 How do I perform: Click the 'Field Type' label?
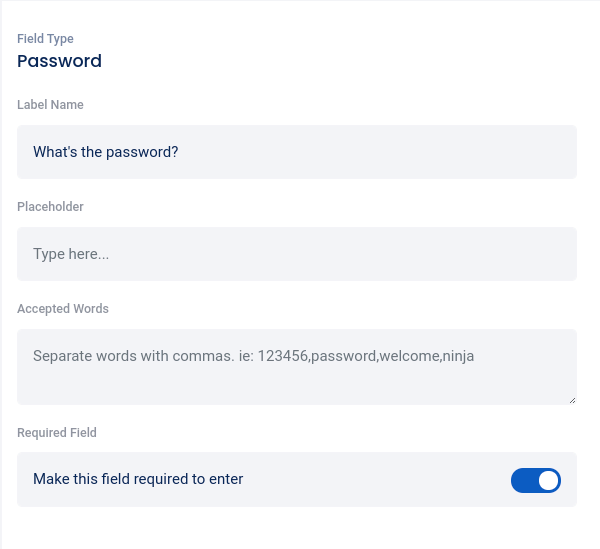click(45, 39)
